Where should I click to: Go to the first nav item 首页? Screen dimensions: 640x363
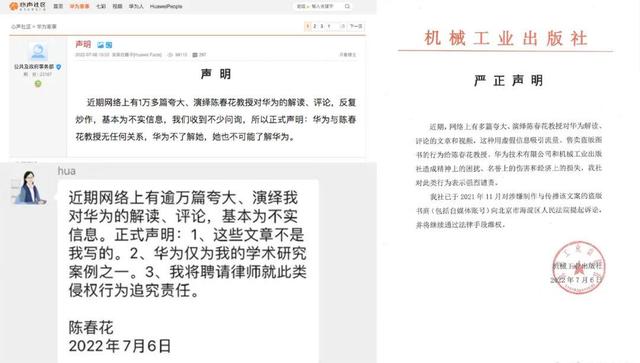(58, 7)
